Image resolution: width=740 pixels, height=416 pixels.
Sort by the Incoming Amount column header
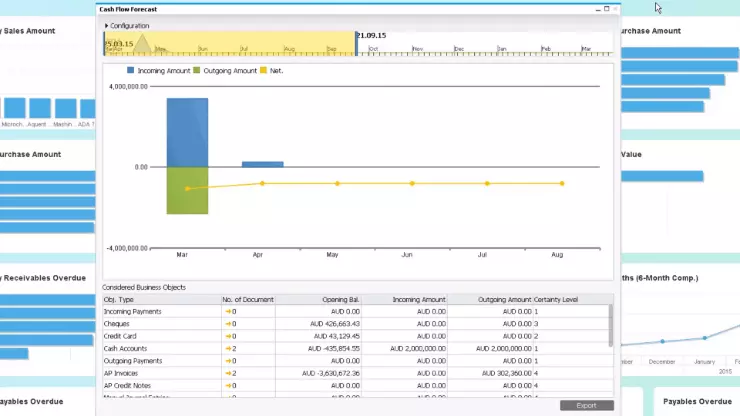click(404, 299)
